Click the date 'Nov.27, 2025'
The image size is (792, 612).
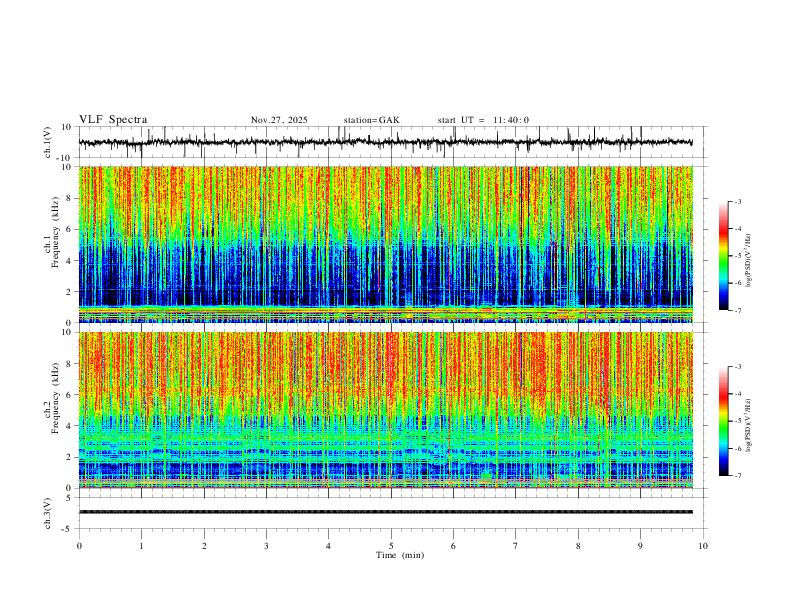(x=279, y=120)
